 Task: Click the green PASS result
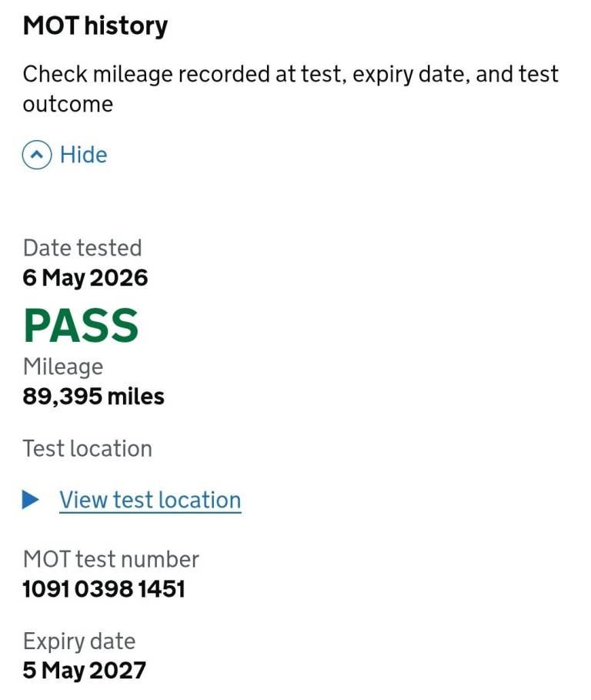81,326
